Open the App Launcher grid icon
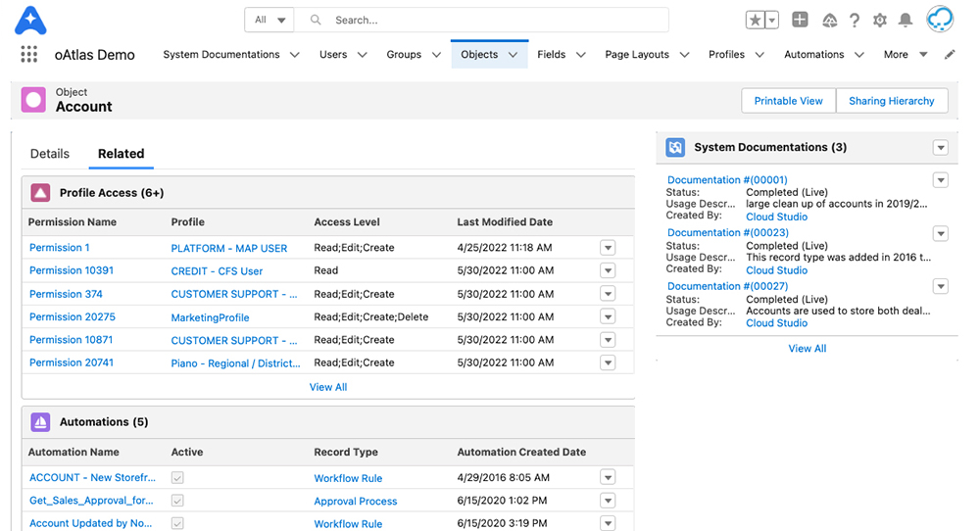The width and height of the screenshot is (980, 531). pyautogui.click(x=29, y=55)
